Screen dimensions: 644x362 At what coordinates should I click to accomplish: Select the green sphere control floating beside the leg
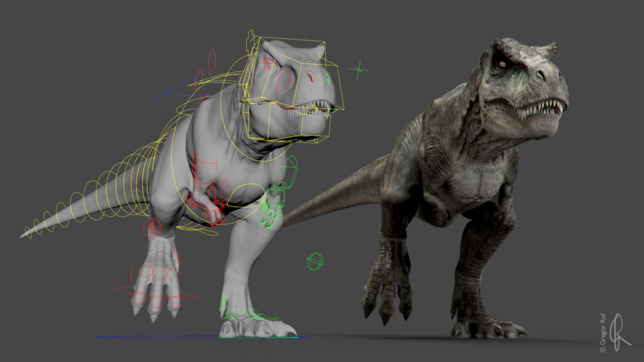coord(315,261)
